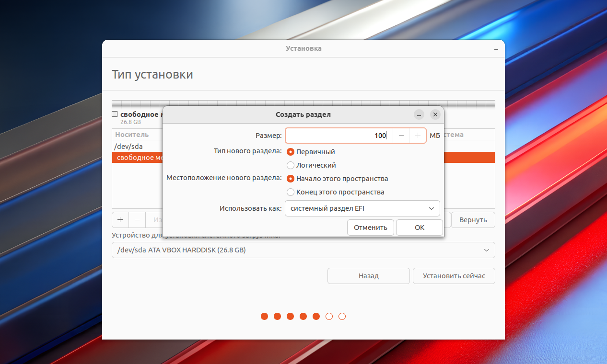
Task: Click the add partition plus icon
Action: [120, 220]
